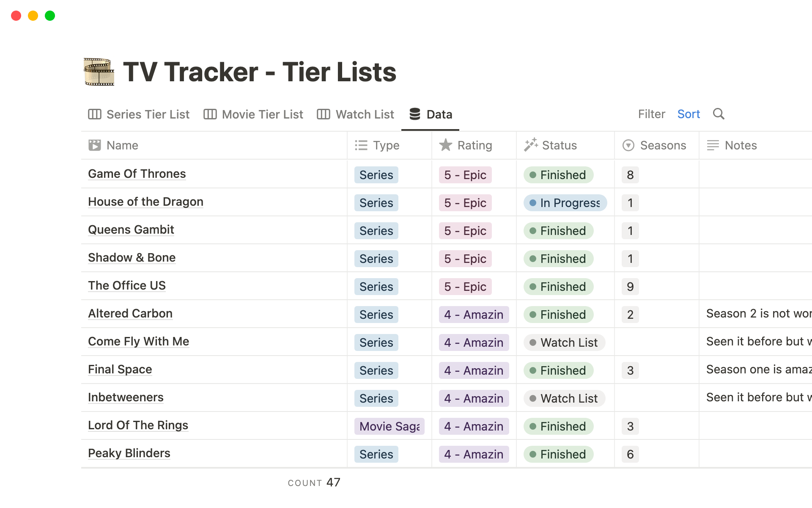Click the Status column sparkle icon
Screen dimensions: 812x508
529,144
